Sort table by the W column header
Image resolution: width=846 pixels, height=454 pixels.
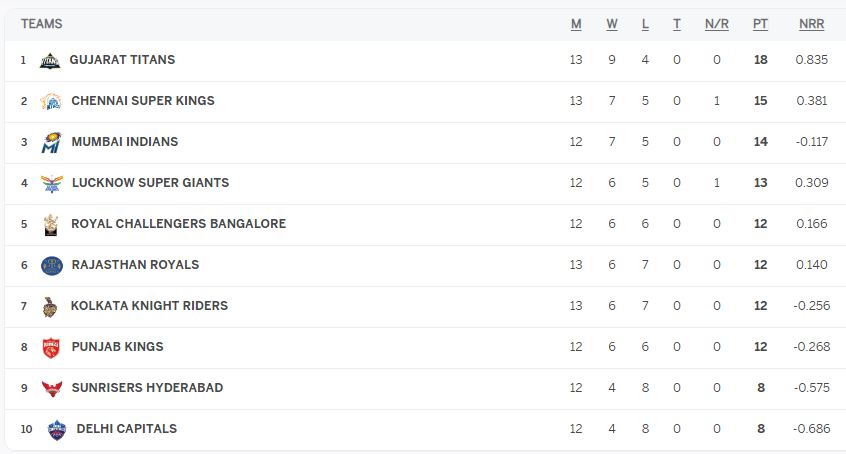click(x=612, y=24)
